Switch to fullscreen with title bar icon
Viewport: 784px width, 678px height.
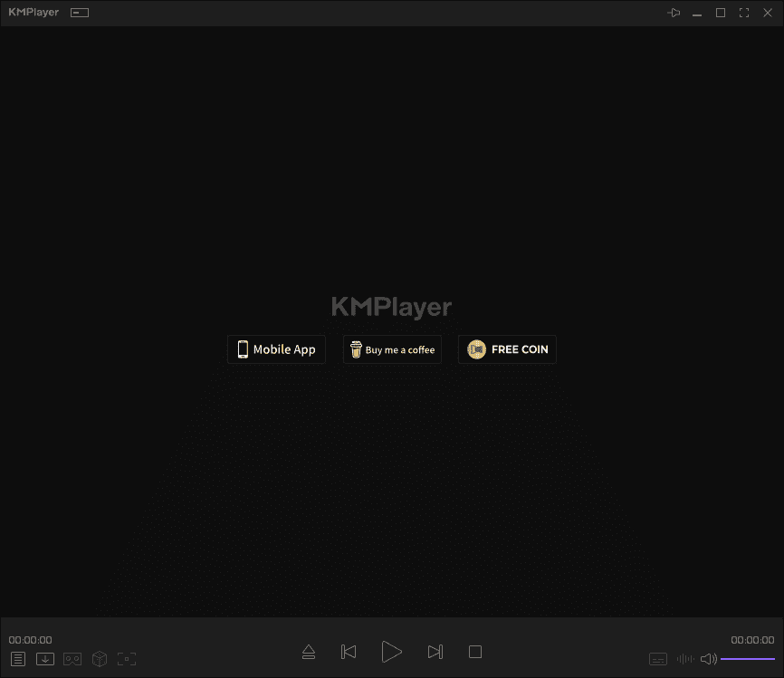click(x=744, y=13)
